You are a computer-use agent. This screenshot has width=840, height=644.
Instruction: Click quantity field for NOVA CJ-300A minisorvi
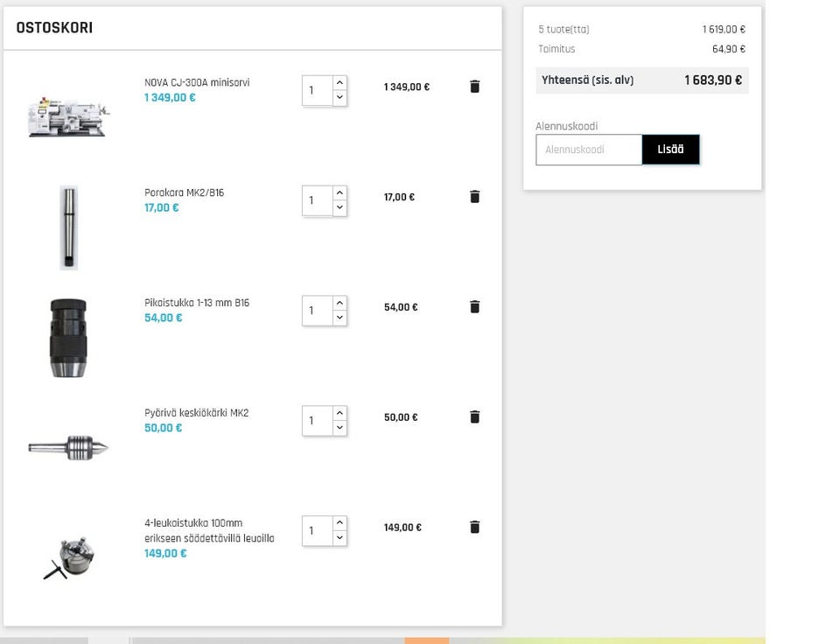click(317, 90)
